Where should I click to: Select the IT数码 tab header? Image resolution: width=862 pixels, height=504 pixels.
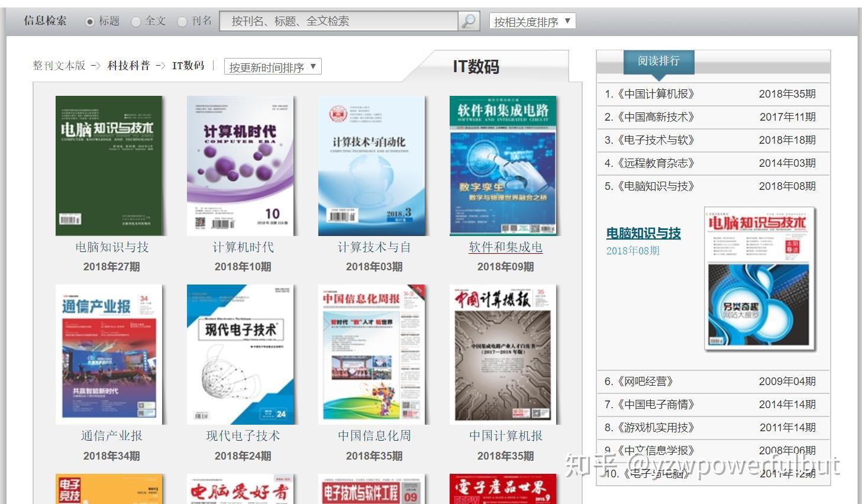coord(476,66)
